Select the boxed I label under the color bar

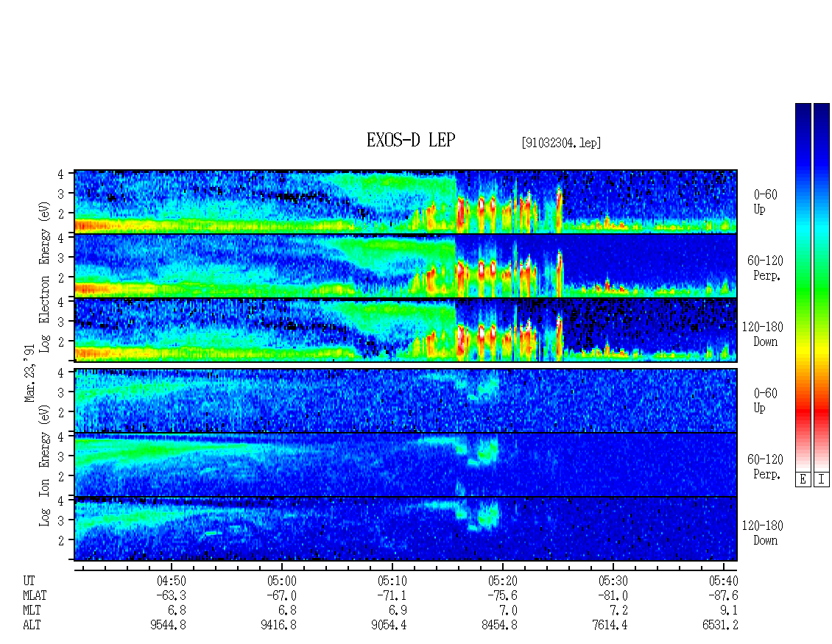822,479
